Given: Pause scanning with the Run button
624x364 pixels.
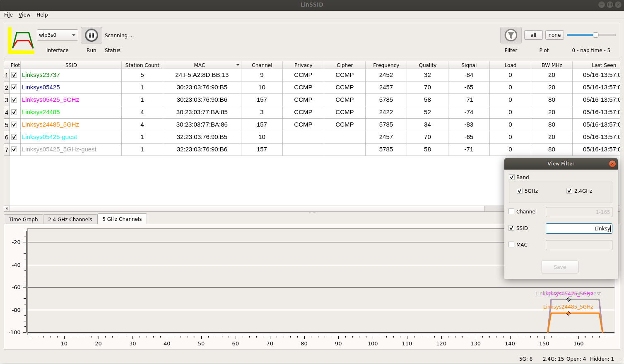Looking at the screenshot, I should pyautogui.click(x=92, y=35).
